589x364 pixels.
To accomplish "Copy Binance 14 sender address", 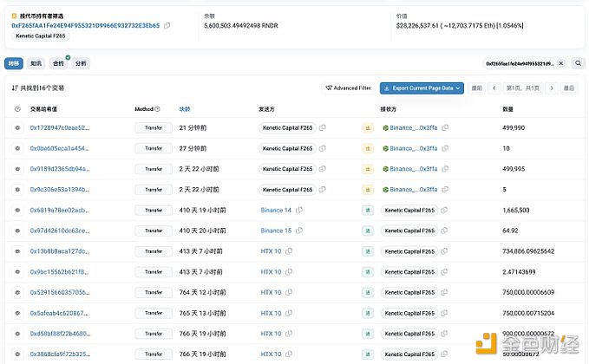I will [x=299, y=210].
